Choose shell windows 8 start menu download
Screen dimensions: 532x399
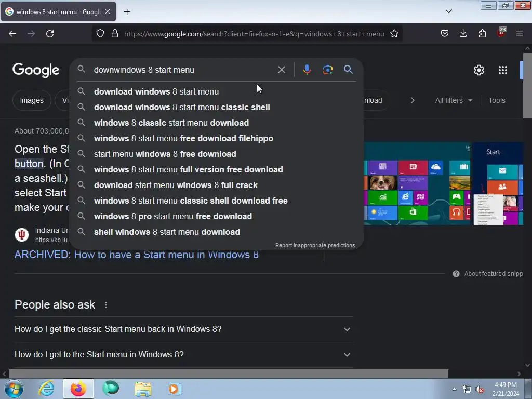point(217,232)
